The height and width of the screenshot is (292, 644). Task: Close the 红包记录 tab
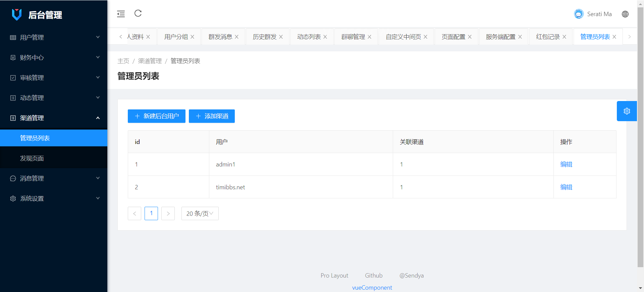(x=564, y=37)
